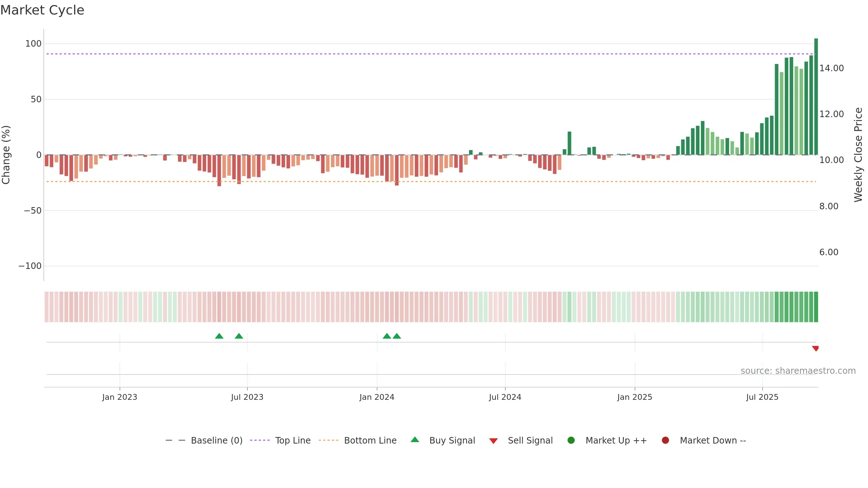Screen dimensions: 868x488
Task: Click the Weekly Close Price axis title
Action: (858, 155)
